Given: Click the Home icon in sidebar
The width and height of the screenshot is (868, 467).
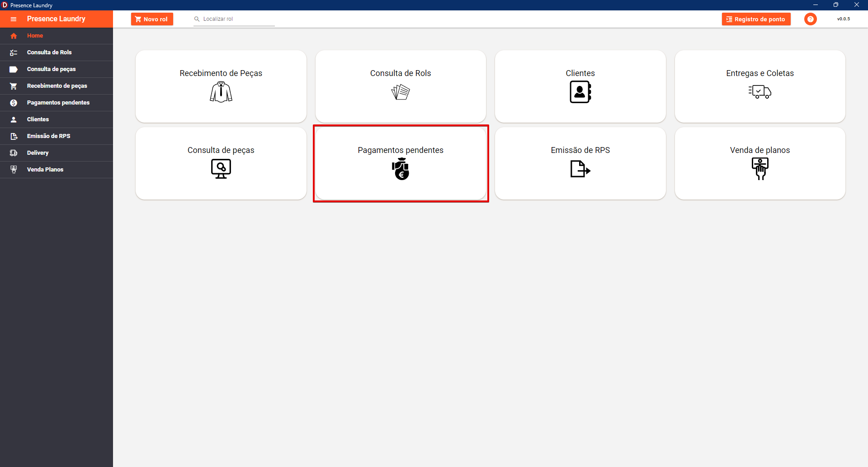Looking at the screenshot, I should (x=14, y=36).
